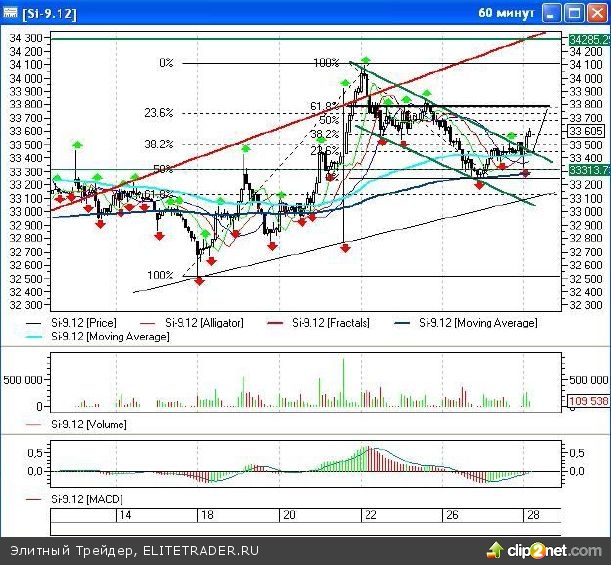Click date 22 on the time axis
This screenshot has height=565, width=611.
(371, 515)
